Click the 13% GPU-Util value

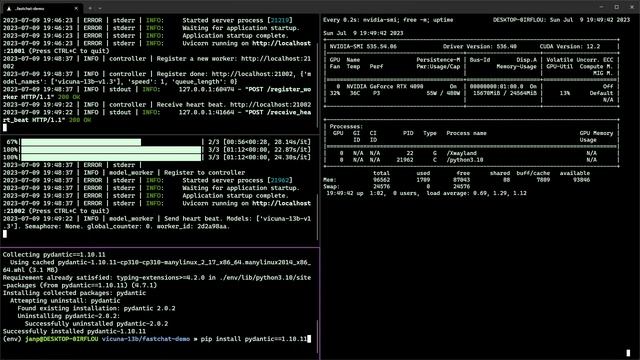564,93
